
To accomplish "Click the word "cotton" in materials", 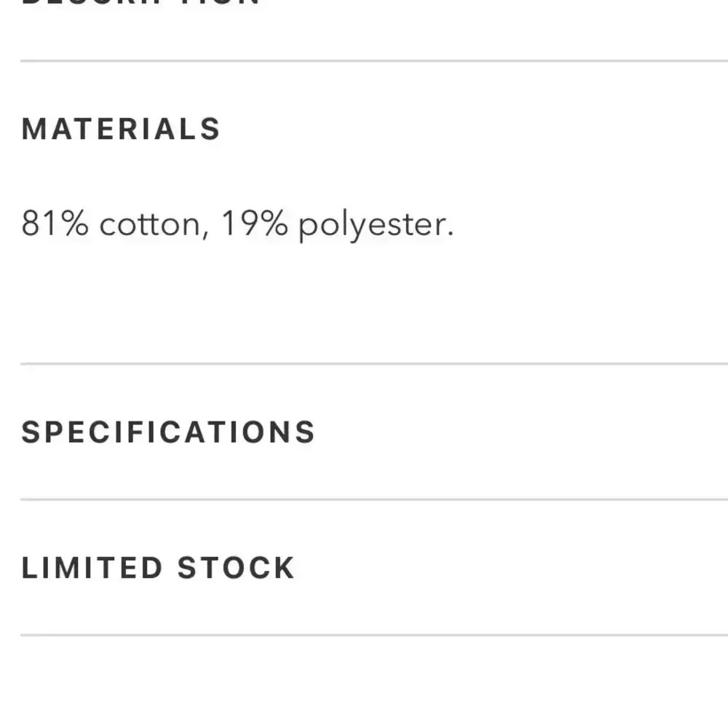I will [x=150, y=224].
